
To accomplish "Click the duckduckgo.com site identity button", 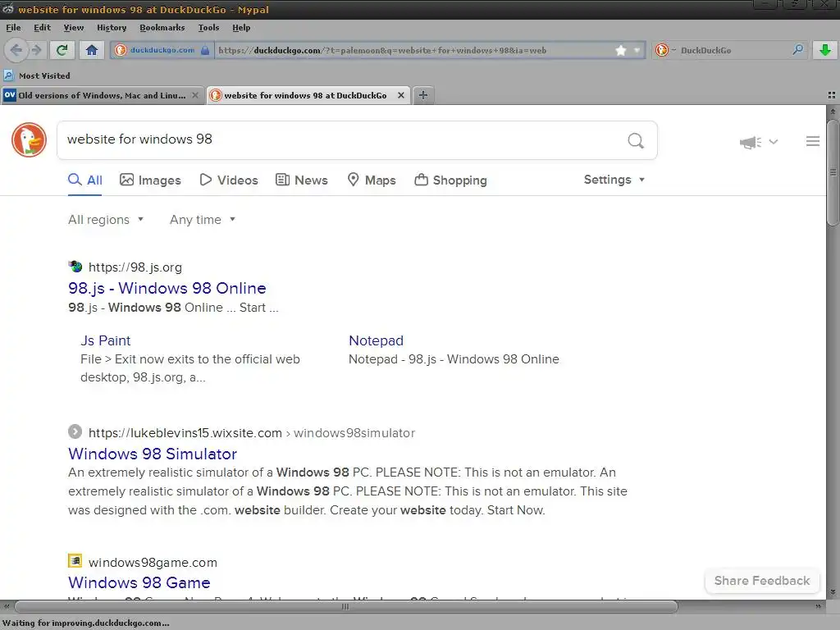I will pyautogui.click(x=162, y=50).
